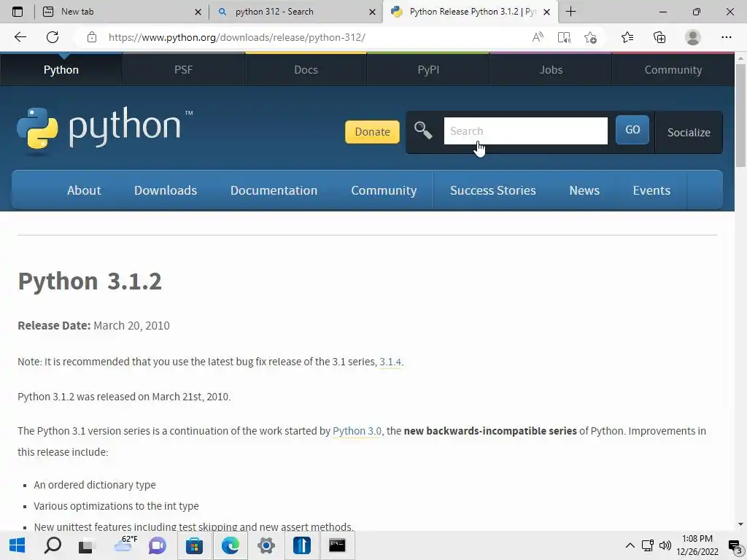The image size is (747, 560).
Task: Open the volume control tray icon
Action: (665, 545)
